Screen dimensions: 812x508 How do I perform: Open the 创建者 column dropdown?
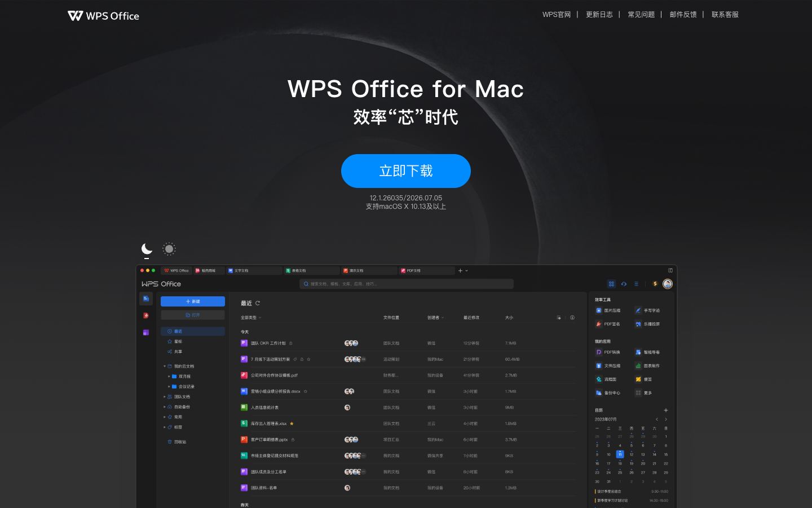click(435, 318)
